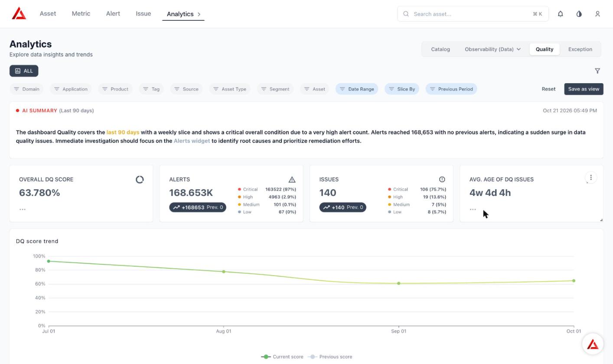The width and height of the screenshot is (613, 364).
Task: Switch to the Exception tab
Action: tap(580, 49)
